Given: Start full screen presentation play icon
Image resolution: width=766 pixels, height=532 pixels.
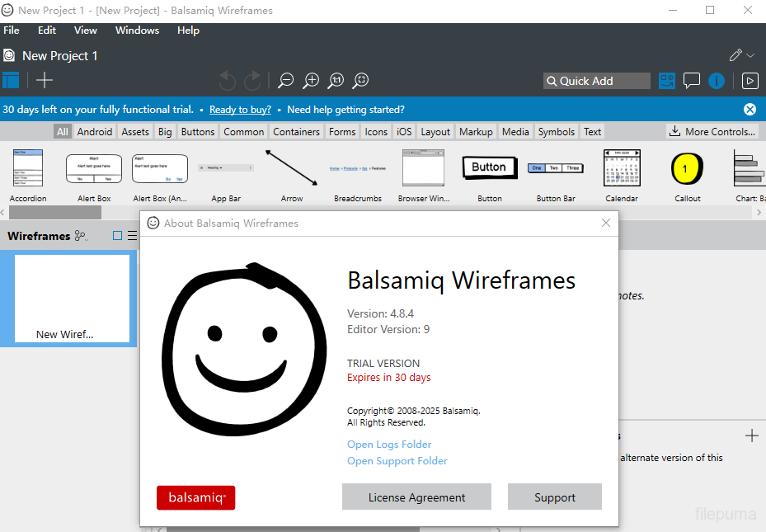Looking at the screenshot, I should coord(750,81).
